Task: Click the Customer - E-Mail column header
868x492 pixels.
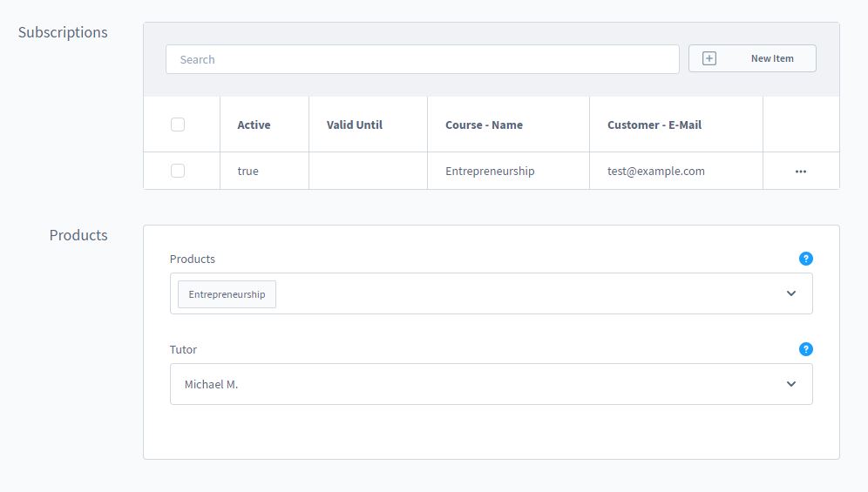Action: tap(654, 125)
